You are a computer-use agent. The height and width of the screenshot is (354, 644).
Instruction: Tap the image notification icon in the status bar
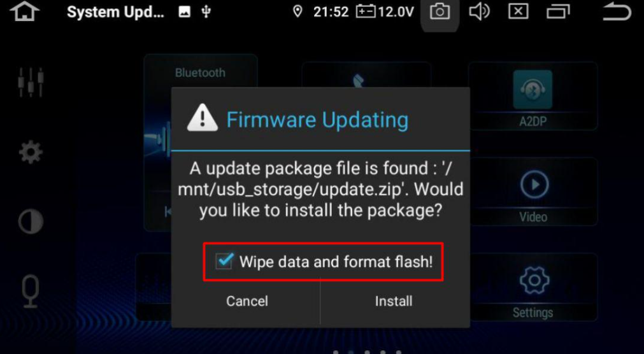[185, 12]
